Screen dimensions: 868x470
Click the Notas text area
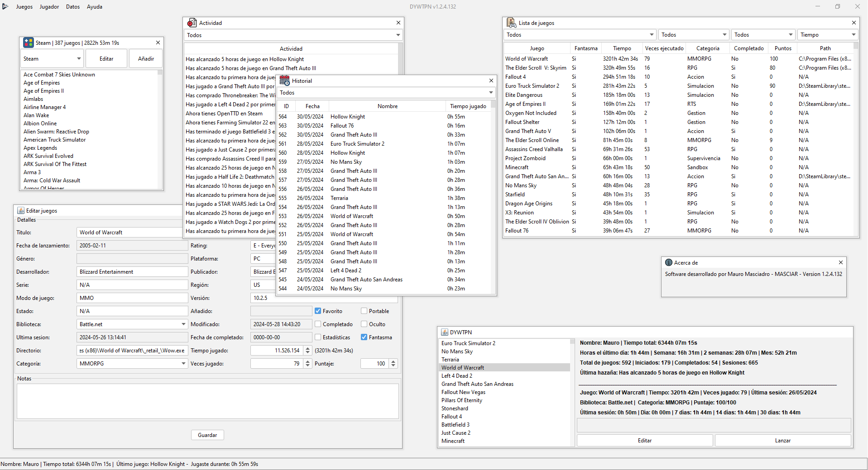tap(207, 401)
